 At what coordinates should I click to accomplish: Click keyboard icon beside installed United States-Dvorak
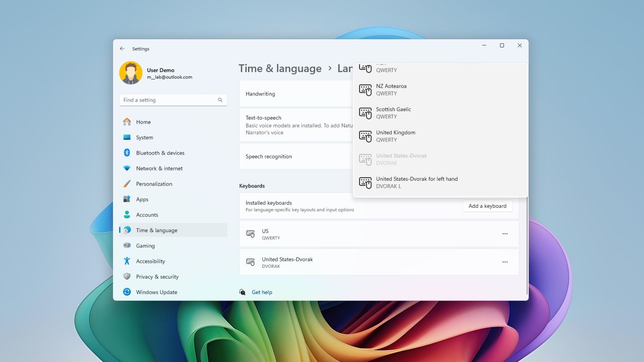(251, 262)
